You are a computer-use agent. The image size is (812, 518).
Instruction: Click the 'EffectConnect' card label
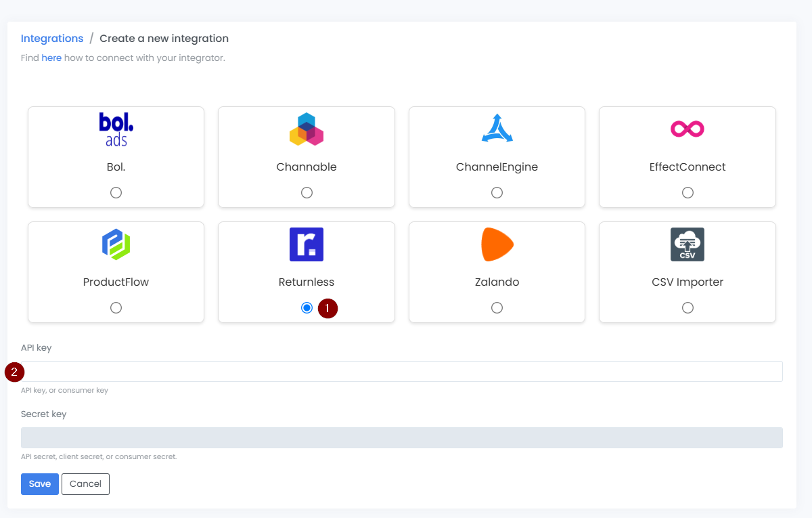point(687,167)
